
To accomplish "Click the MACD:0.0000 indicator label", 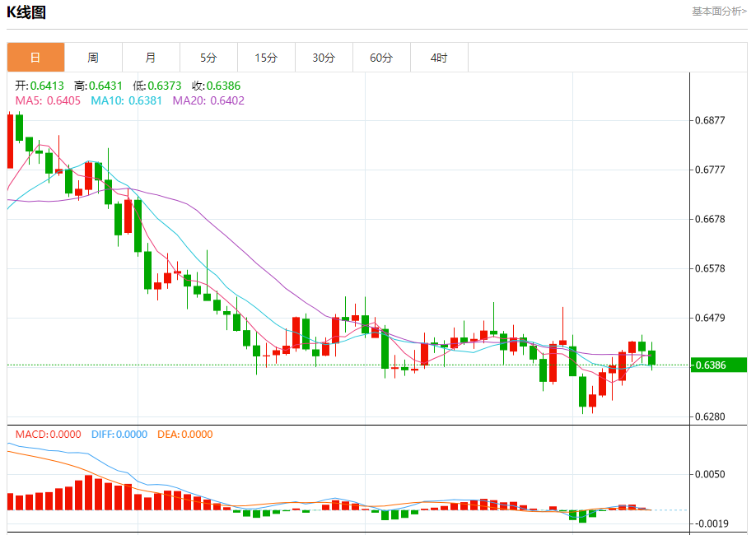I will (49, 435).
